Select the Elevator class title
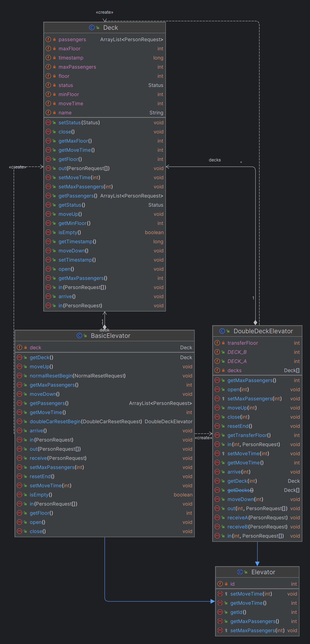The width and height of the screenshot is (310, 644). [263, 572]
